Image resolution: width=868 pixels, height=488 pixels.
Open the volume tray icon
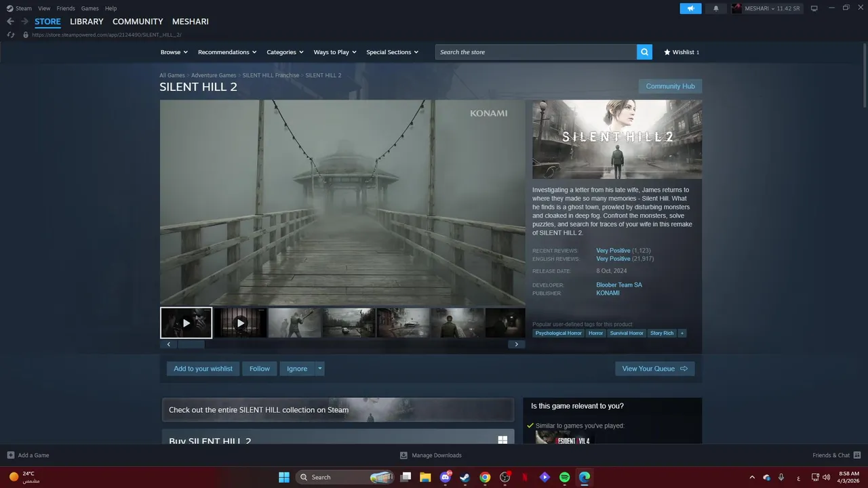827,477
